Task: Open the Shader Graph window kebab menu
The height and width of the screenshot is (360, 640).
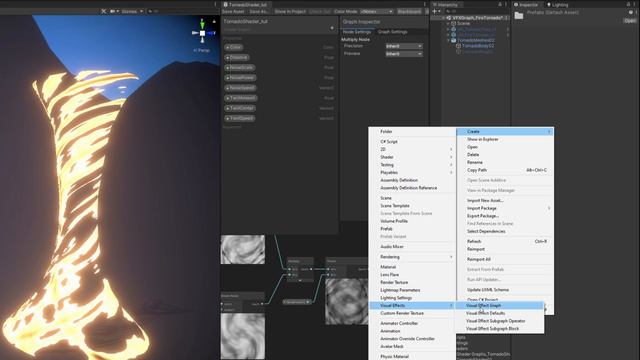Action: (424, 4)
